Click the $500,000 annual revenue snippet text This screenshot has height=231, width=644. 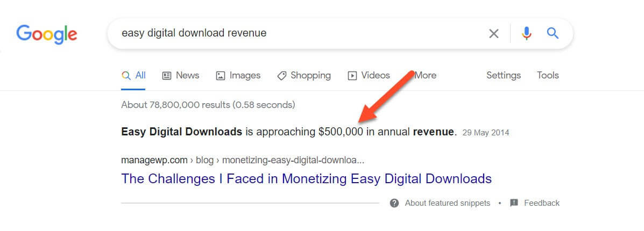289,132
